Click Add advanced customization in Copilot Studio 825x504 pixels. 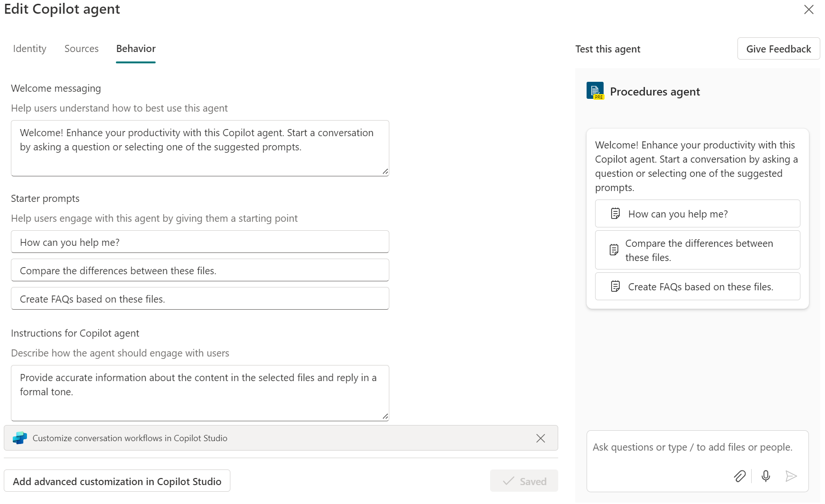pos(117,481)
